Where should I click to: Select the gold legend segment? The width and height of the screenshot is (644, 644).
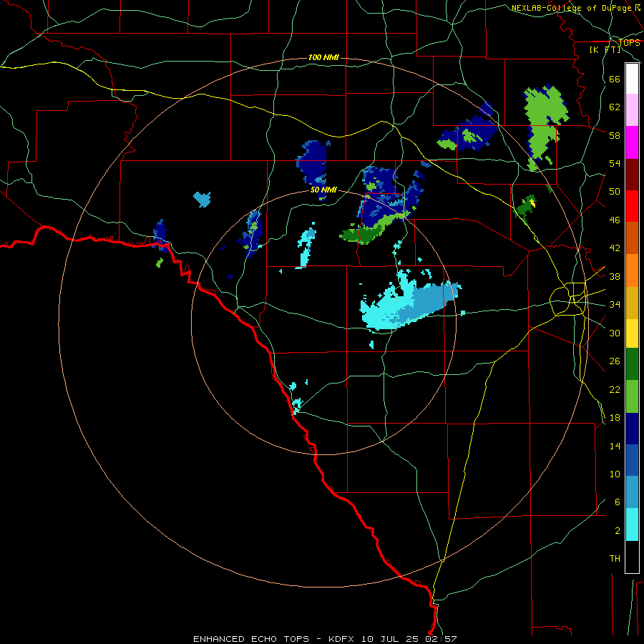(632, 303)
